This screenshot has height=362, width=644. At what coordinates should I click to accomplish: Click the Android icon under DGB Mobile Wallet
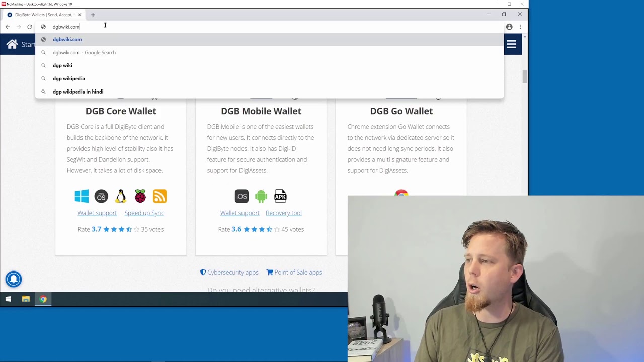coord(261,196)
